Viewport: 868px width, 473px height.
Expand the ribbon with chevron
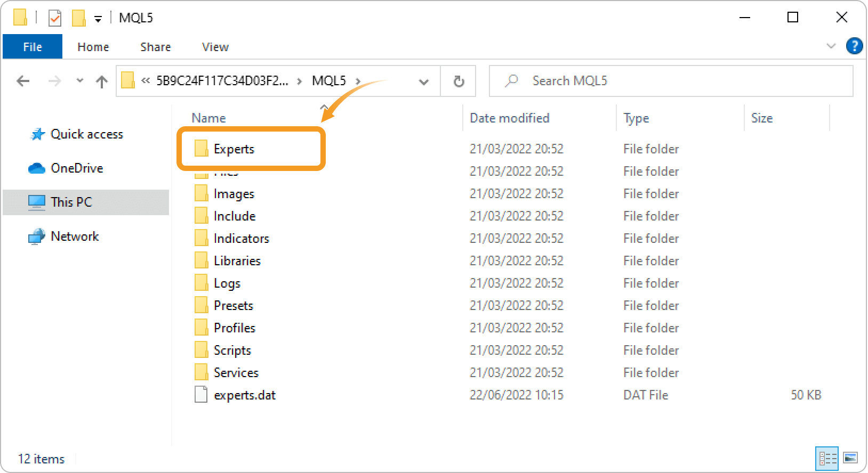[831, 46]
